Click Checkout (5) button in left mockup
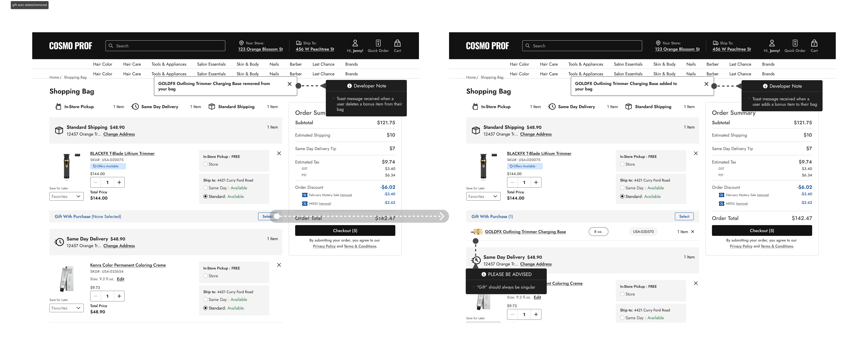 345,231
